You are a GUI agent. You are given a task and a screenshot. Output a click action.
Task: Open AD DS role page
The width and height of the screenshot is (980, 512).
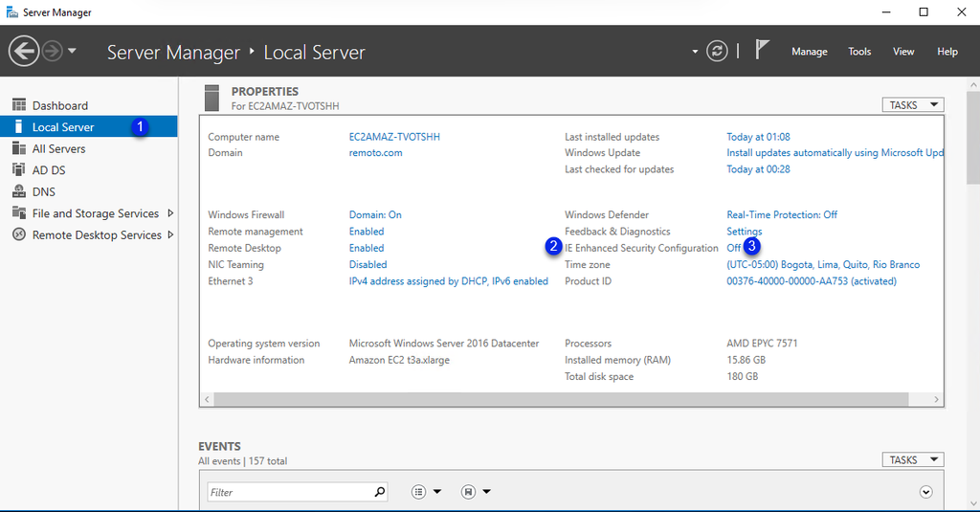click(x=89, y=170)
